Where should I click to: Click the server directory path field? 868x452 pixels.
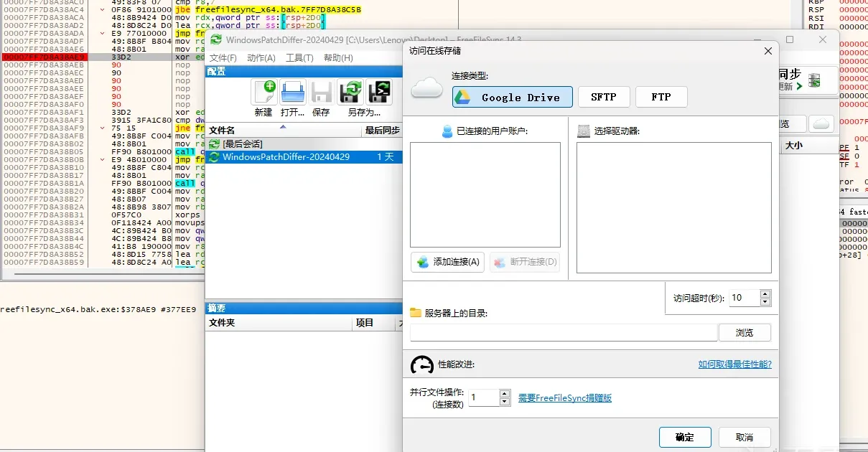point(564,333)
